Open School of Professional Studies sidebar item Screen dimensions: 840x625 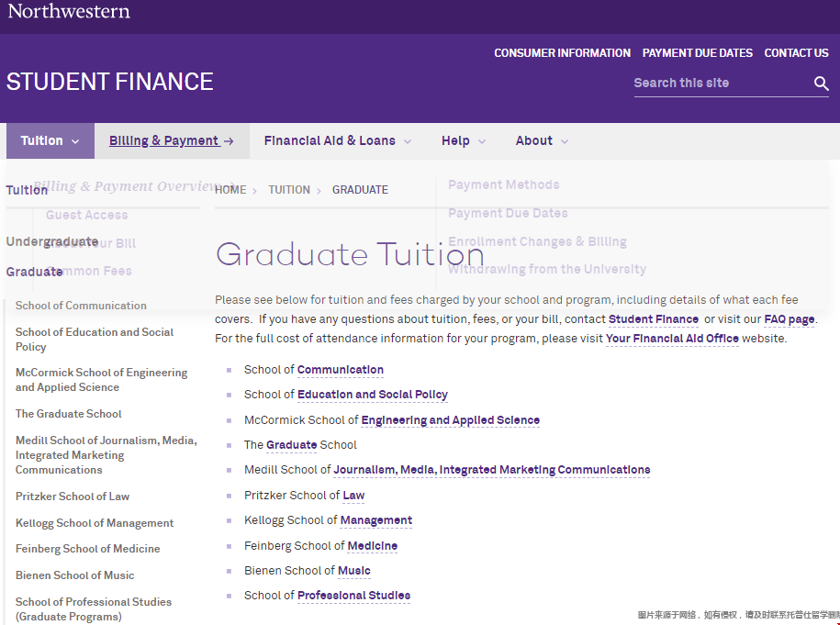click(94, 608)
